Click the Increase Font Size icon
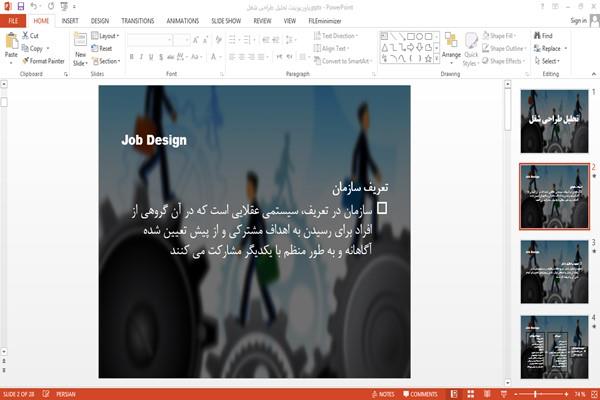Image resolution: width=600 pixels, height=400 pixels. [196, 39]
